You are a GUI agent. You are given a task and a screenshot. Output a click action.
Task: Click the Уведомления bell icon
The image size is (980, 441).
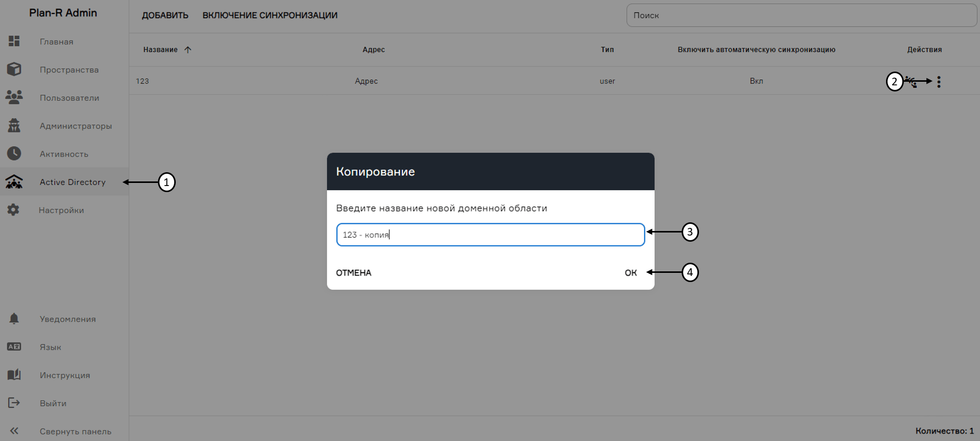[x=14, y=319]
